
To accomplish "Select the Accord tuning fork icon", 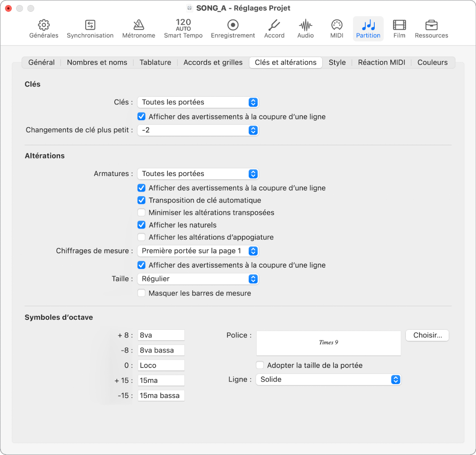I will [274, 25].
